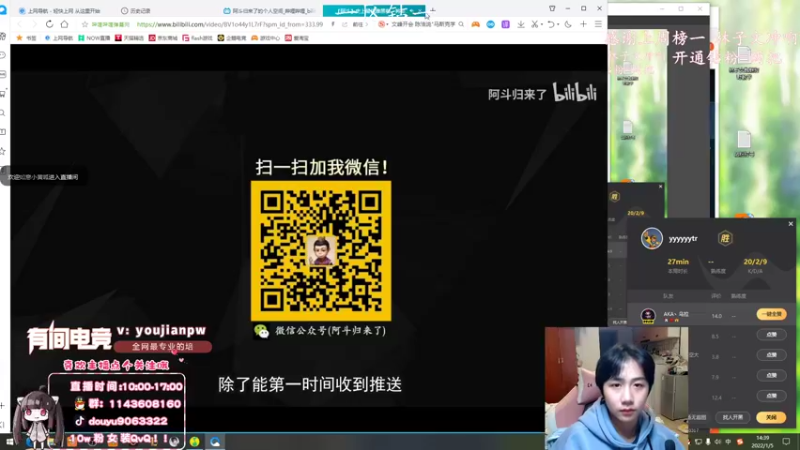The image size is (800, 450).
Task: Open the browser home page icon
Action: [x=64, y=24]
